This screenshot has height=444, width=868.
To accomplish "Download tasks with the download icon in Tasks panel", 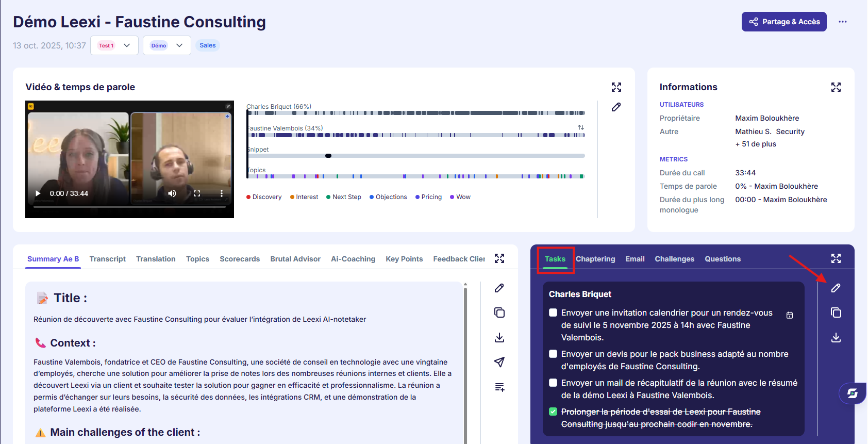I will coord(836,337).
